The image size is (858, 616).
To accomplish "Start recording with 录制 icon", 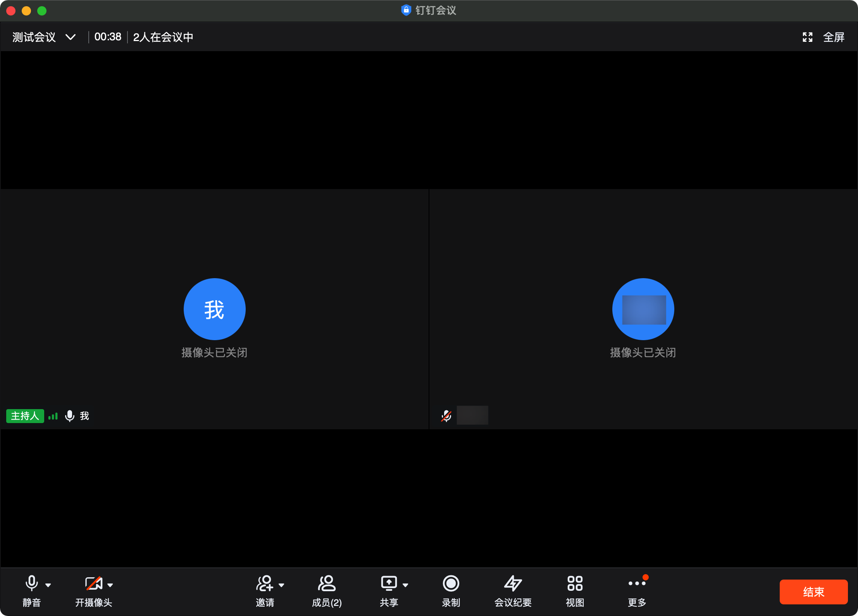I will 451,583.
